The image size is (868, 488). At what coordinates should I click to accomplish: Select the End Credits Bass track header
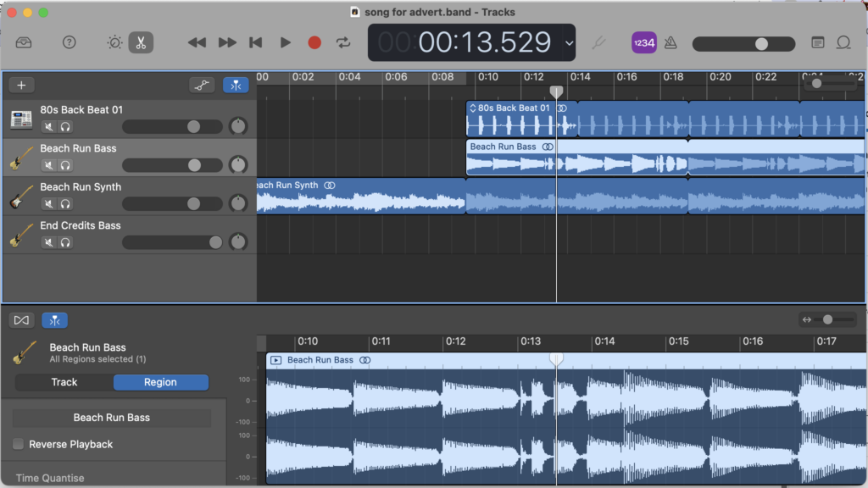coord(130,235)
